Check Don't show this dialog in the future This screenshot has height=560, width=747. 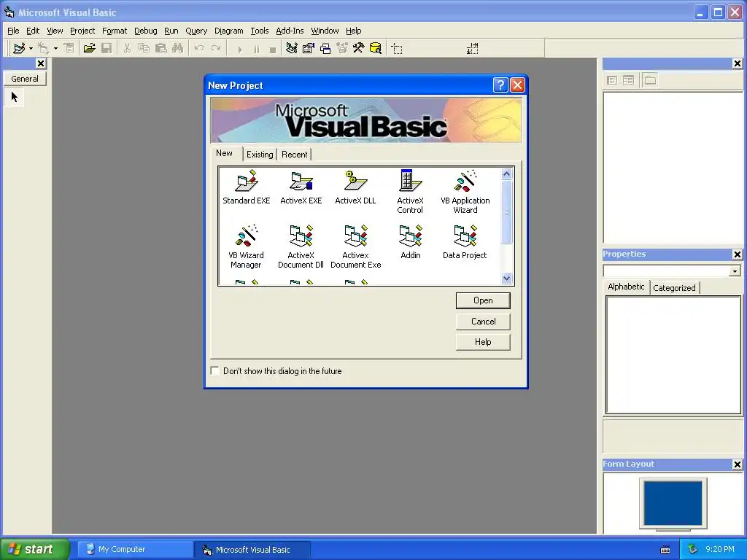(215, 370)
